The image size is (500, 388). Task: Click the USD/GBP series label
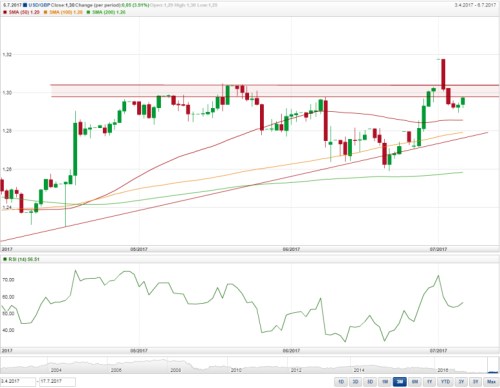point(39,5)
